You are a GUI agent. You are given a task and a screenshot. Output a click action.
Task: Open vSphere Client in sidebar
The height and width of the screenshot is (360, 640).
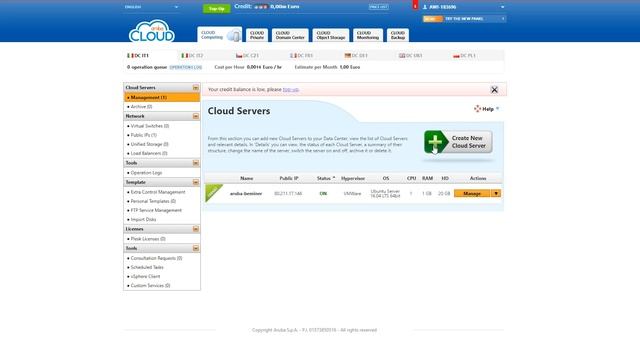pos(145,276)
